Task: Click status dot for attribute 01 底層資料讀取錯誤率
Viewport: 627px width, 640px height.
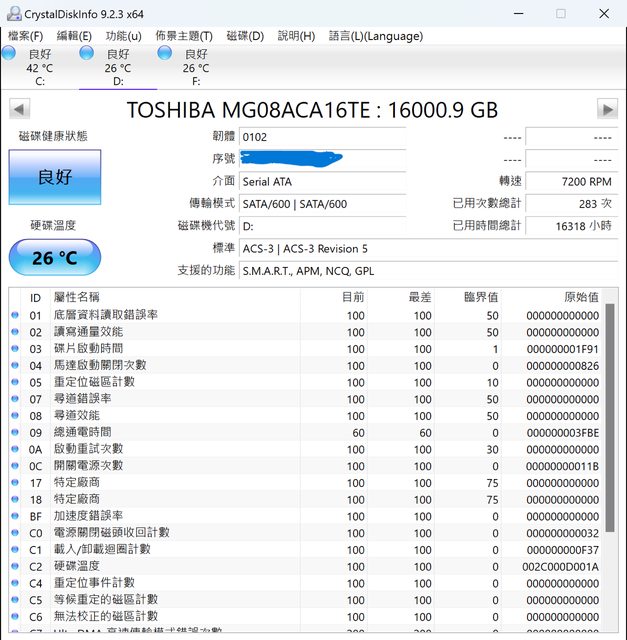Action: coord(15,315)
